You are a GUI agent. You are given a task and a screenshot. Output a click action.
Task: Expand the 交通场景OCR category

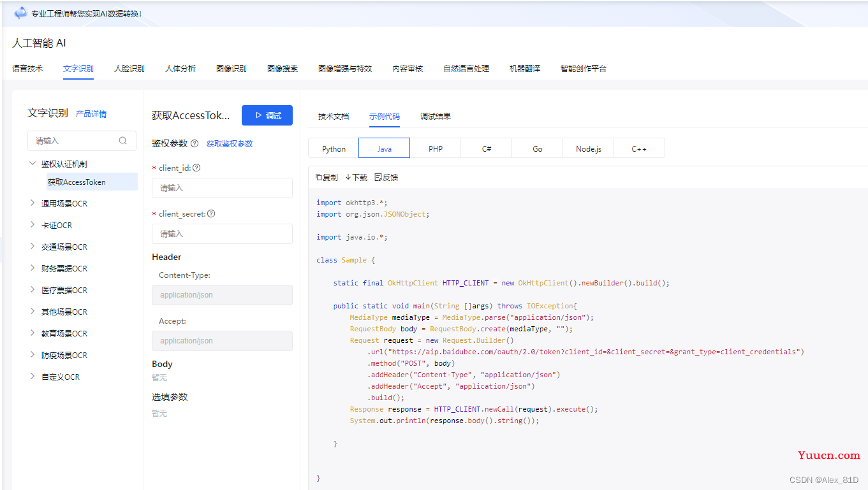coord(33,247)
